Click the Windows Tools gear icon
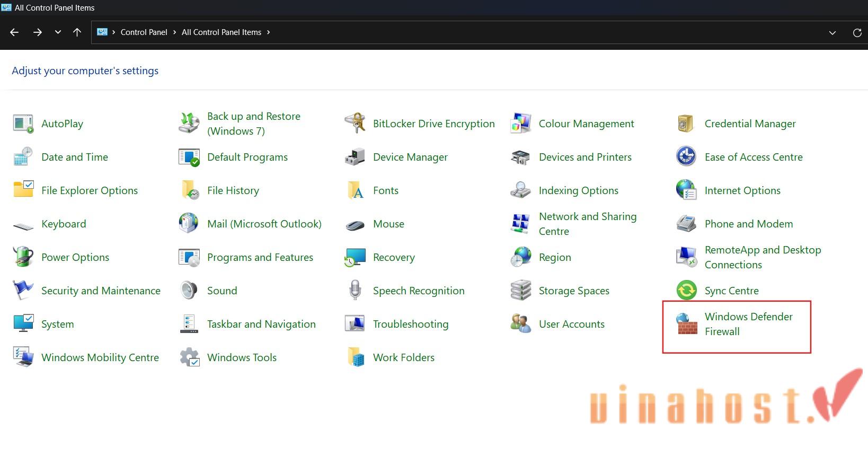 [x=189, y=357]
